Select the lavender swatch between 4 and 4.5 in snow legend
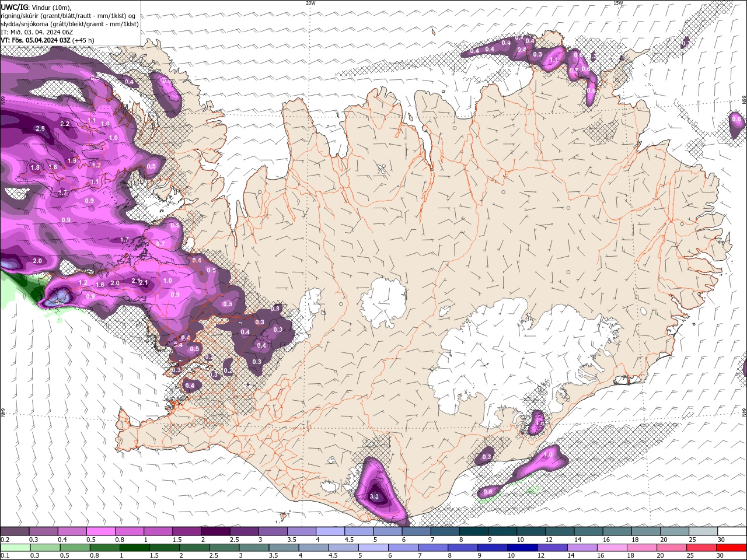This screenshot has width=747, height=560. click(330, 531)
